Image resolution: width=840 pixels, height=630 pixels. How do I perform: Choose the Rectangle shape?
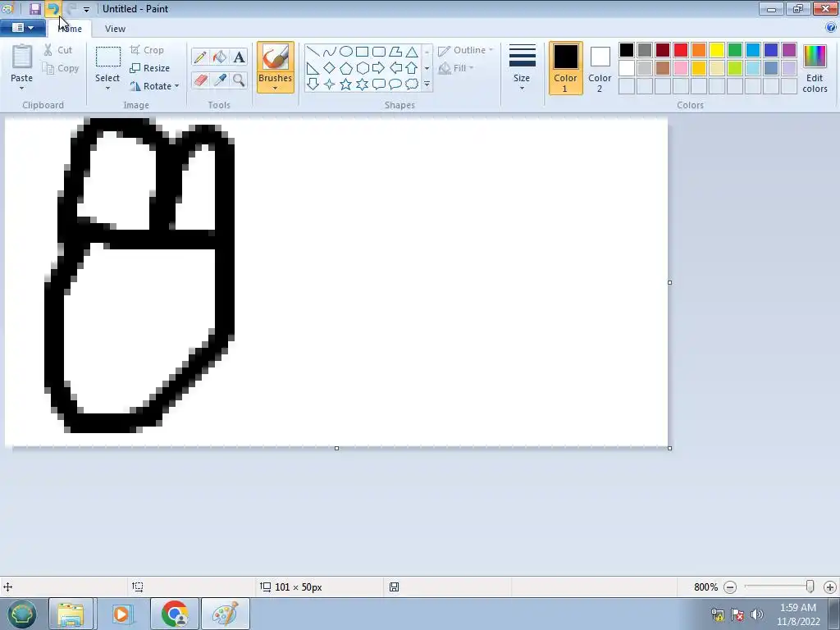[362, 52]
